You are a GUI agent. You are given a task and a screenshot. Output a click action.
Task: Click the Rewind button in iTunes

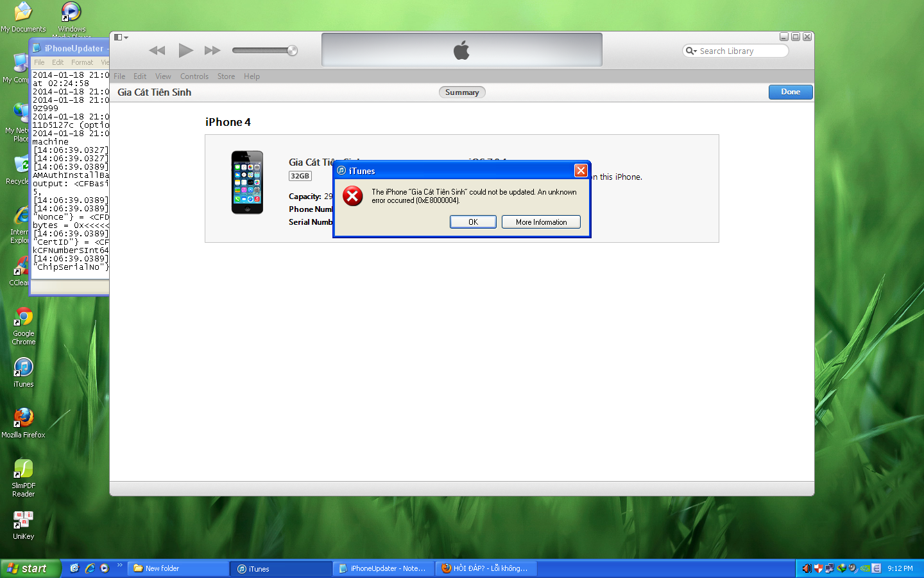tap(157, 50)
